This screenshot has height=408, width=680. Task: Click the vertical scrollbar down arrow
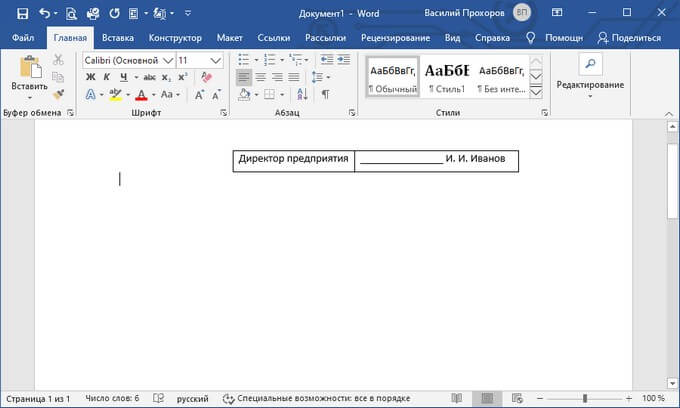pyautogui.click(x=672, y=383)
